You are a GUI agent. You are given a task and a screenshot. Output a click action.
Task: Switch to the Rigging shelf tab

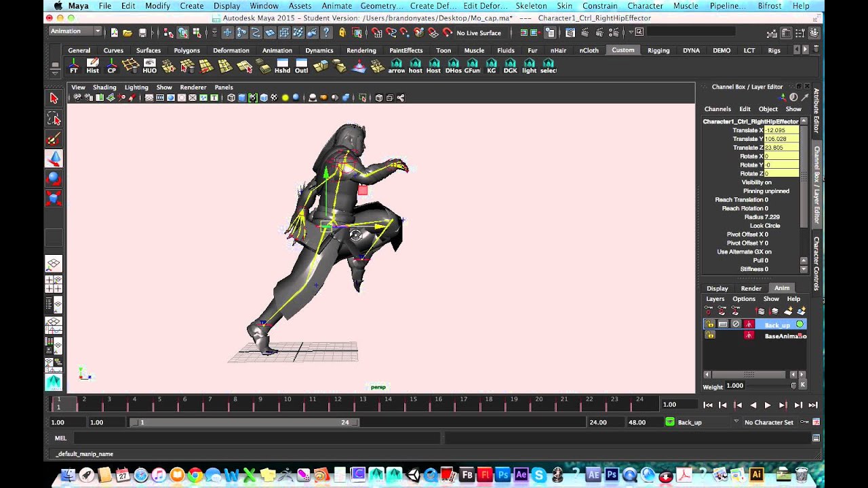pos(658,50)
